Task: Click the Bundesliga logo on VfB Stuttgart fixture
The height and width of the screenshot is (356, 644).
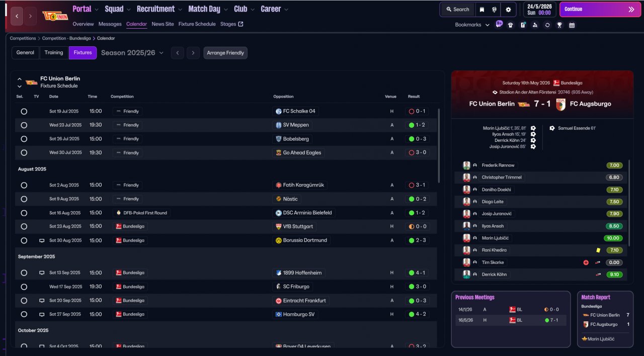Action: point(119,227)
